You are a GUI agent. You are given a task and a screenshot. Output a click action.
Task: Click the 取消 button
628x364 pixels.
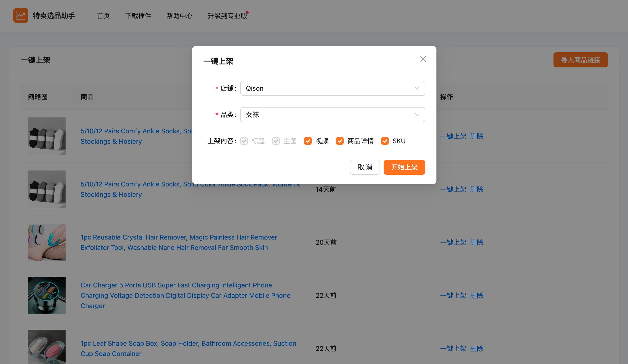(x=365, y=167)
